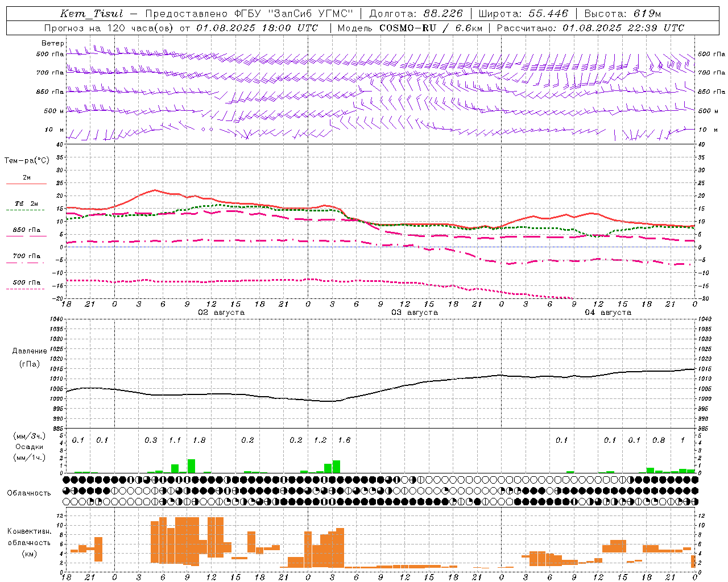The width and height of the screenshot is (728, 582).
Task: Click the (мм/1ч.) unit label
Action: (30, 458)
